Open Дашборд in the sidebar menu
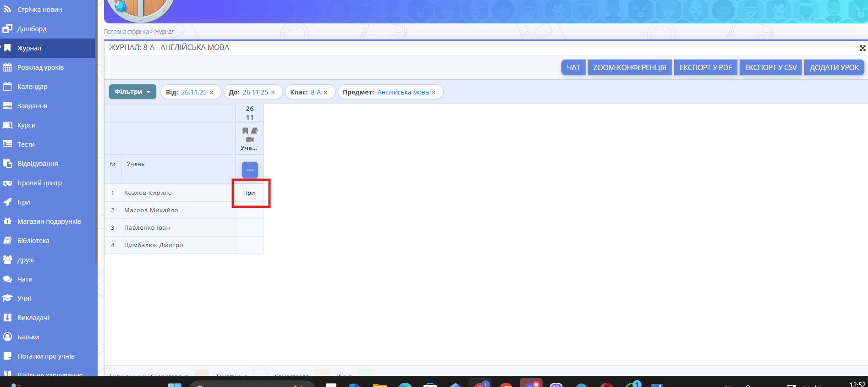 coord(32,29)
